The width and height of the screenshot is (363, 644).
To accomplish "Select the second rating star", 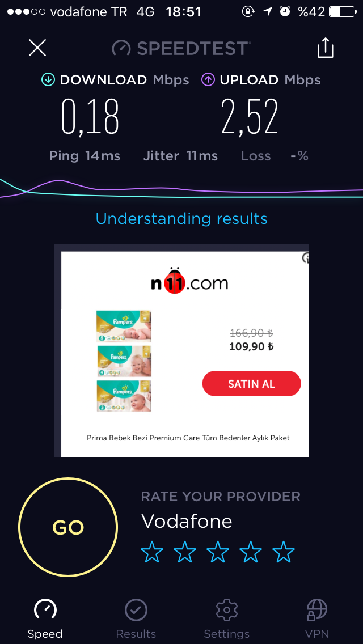I will pyautogui.click(x=185, y=552).
